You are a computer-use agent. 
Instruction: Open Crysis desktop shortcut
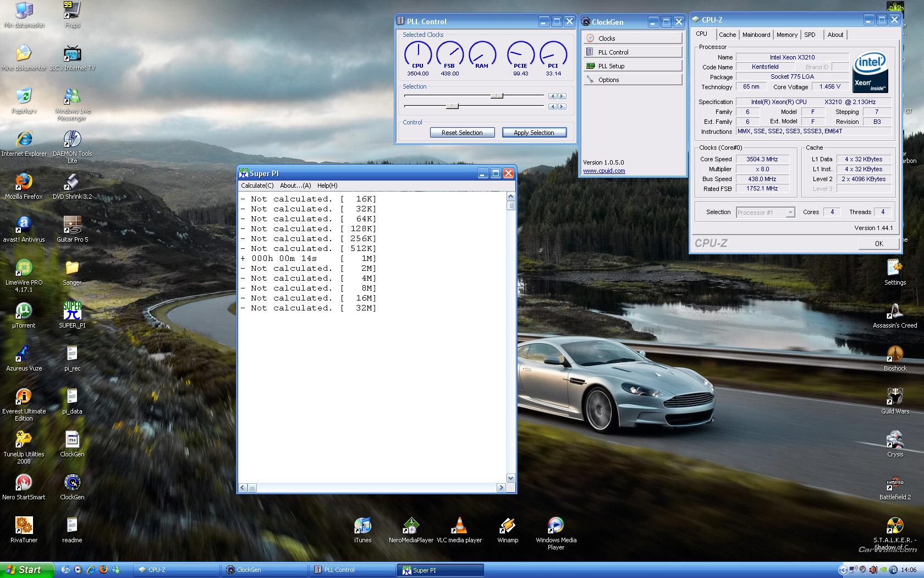(895, 444)
